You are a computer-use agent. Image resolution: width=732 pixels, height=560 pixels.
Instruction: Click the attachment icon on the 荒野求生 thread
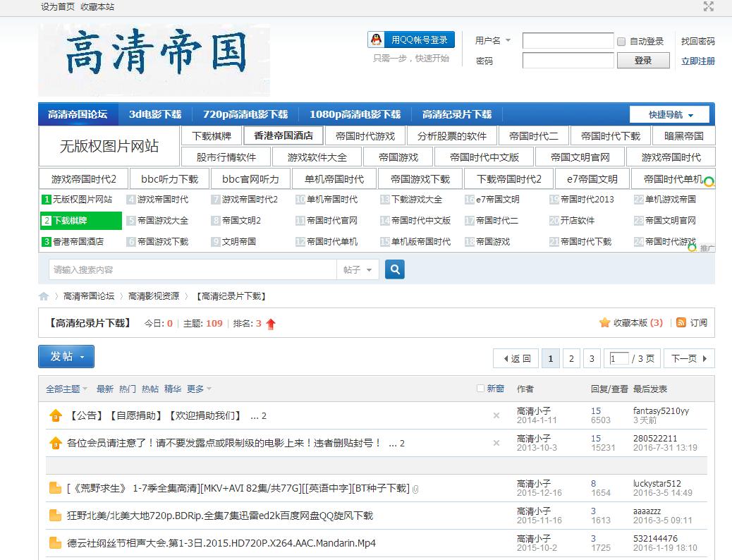[415, 487]
